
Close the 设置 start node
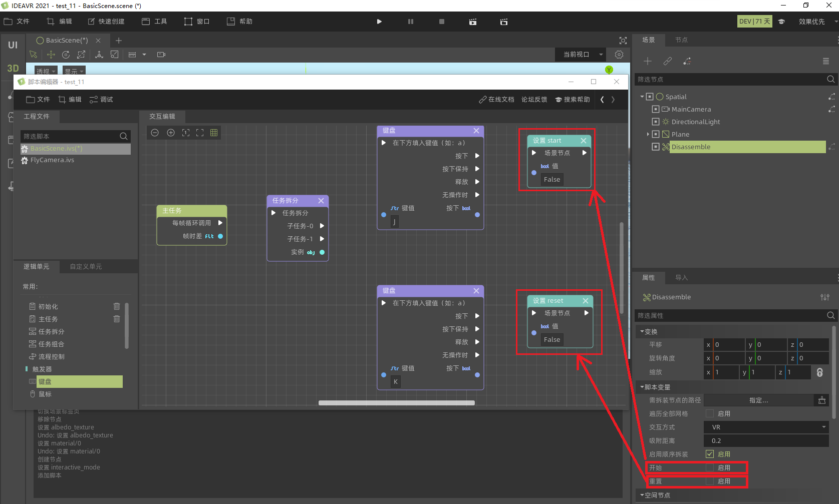point(584,141)
